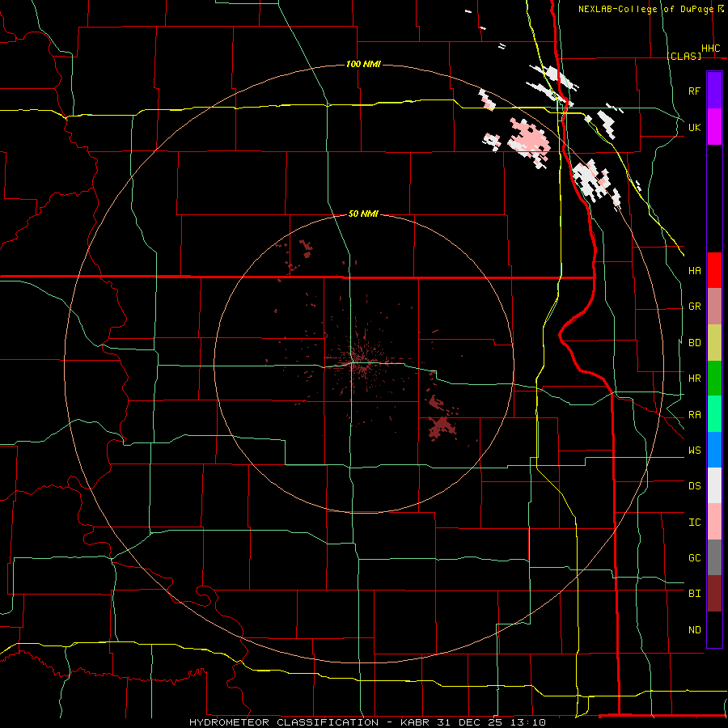This screenshot has width=728, height=728.
Task: Click the DS legend label
Action: pyautogui.click(x=694, y=485)
